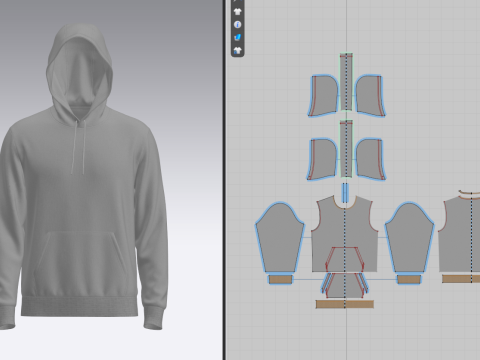Select the right sleeve pattern next to the front bodice
Screen dimensions: 480x360
409,237
